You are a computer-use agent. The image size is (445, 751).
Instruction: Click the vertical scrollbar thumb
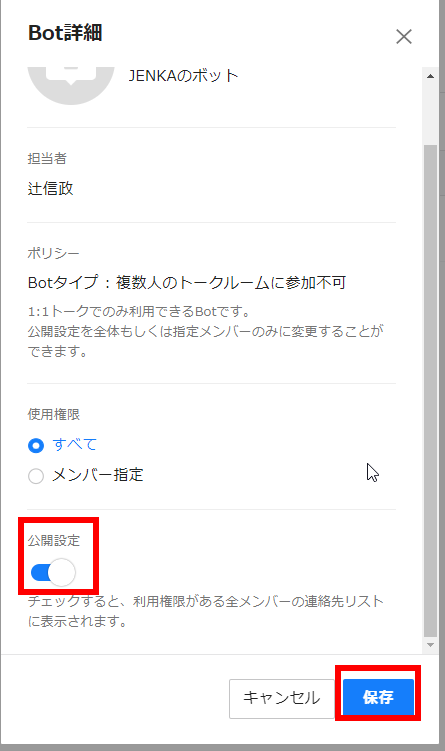pyautogui.click(x=431, y=390)
